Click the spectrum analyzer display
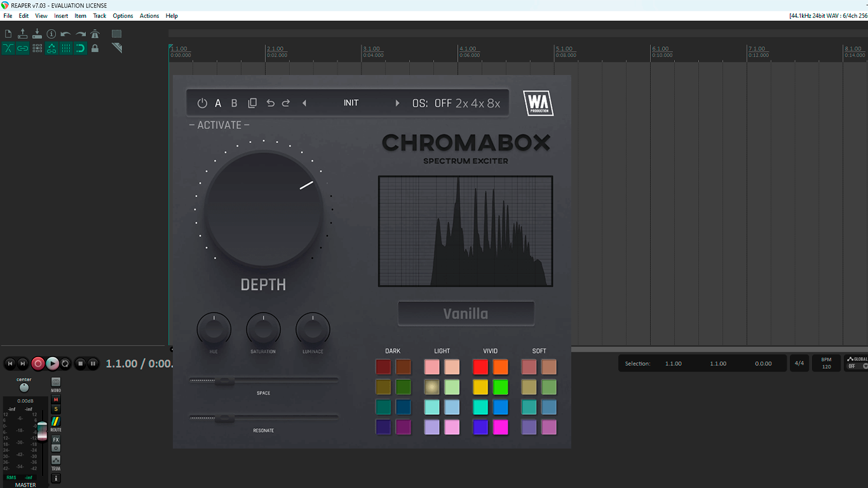 [466, 231]
